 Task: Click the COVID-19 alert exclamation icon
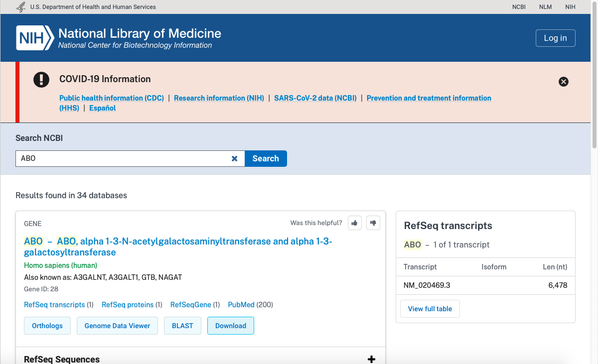click(x=41, y=80)
